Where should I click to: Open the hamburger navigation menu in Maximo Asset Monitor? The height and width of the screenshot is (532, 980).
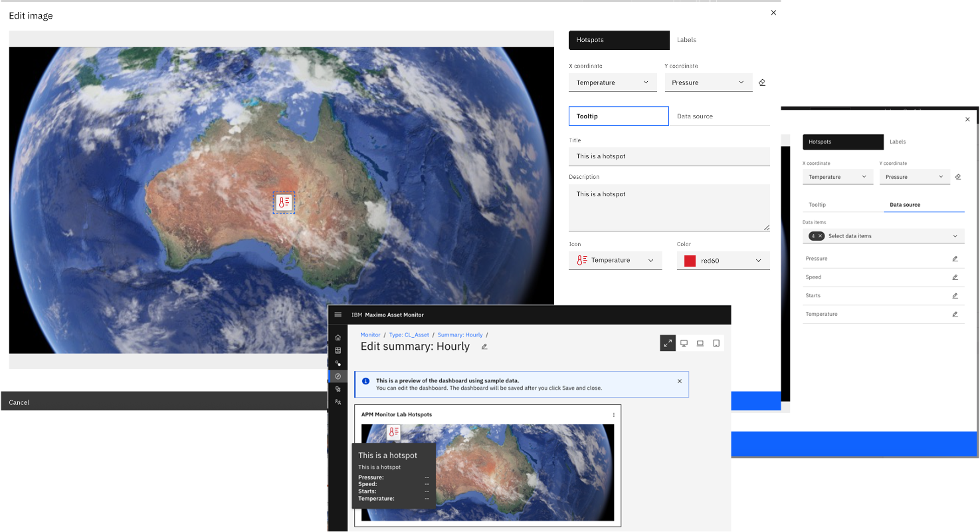coord(338,315)
